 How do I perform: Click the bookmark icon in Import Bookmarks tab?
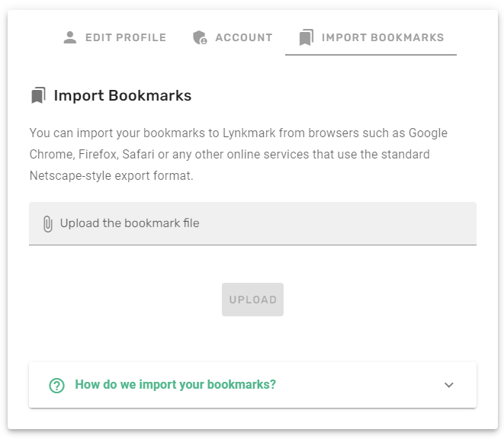(307, 37)
